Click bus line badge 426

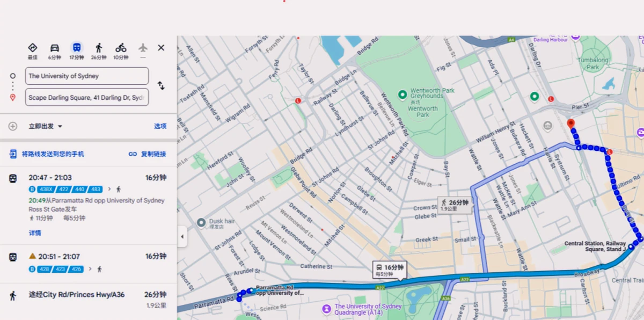click(x=77, y=269)
